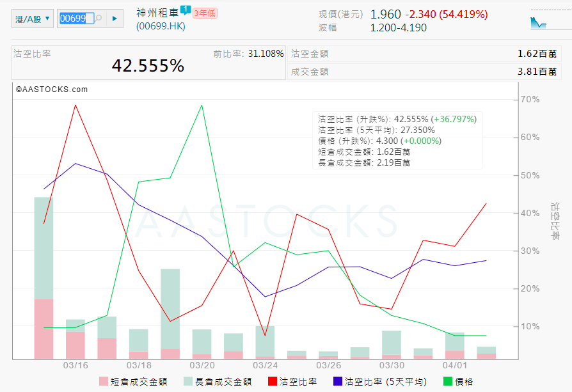
Task: Click the ©AASTOCKS.com credit text
Action: (51, 90)
